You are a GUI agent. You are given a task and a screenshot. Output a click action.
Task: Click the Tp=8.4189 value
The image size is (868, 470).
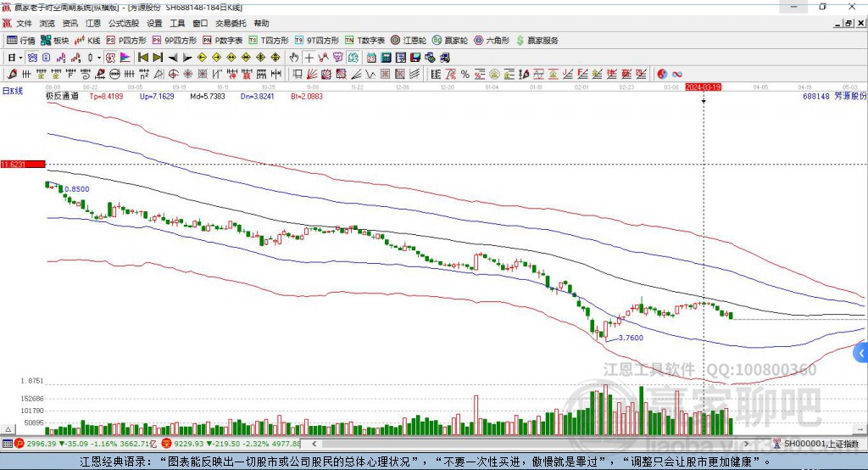[106, 96]
